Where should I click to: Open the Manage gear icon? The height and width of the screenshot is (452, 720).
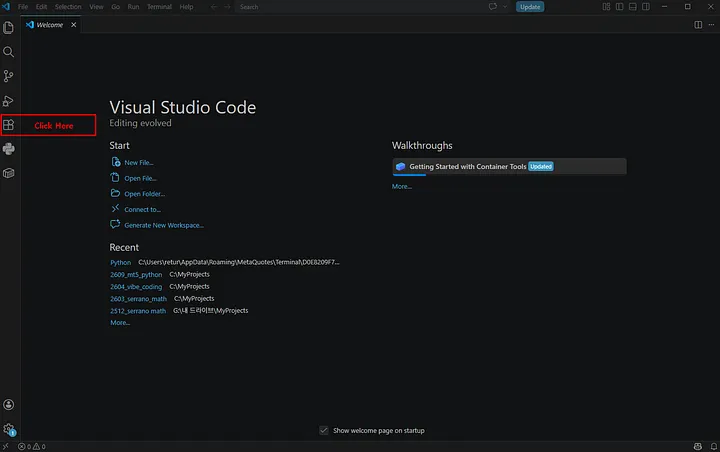tap(9, 429)
